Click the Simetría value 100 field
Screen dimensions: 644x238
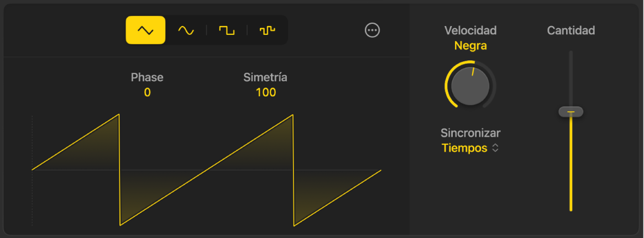point(265,93)
